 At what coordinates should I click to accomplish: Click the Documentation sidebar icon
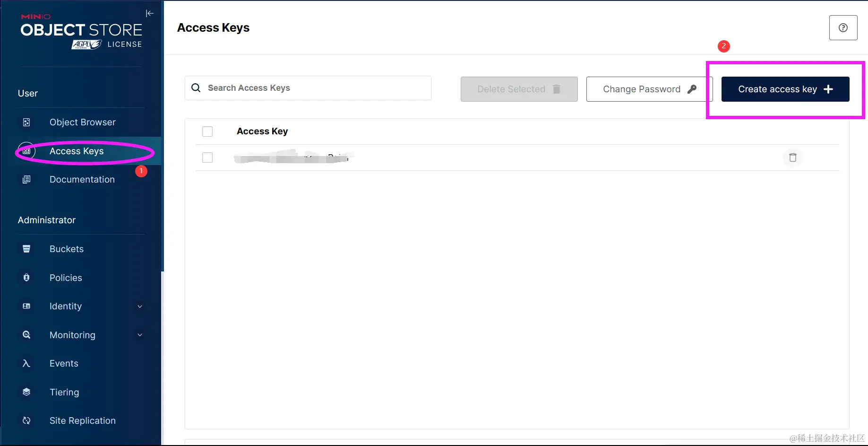pos(26,179)
